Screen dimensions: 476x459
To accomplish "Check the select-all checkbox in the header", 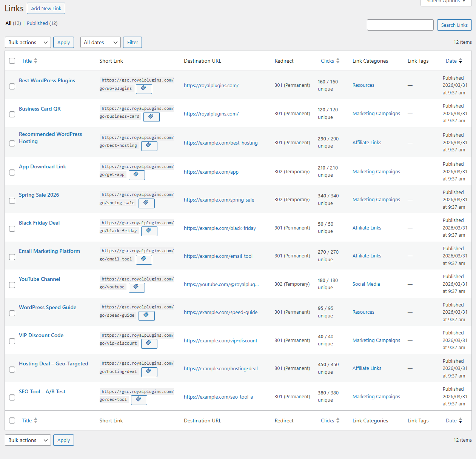I will click(x=12, y=60).
